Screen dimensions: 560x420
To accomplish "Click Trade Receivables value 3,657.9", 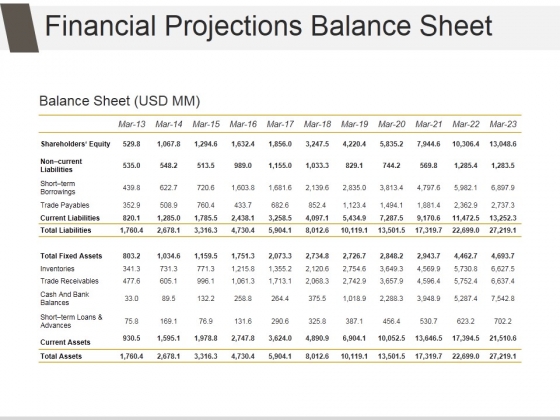I will 391,281.
